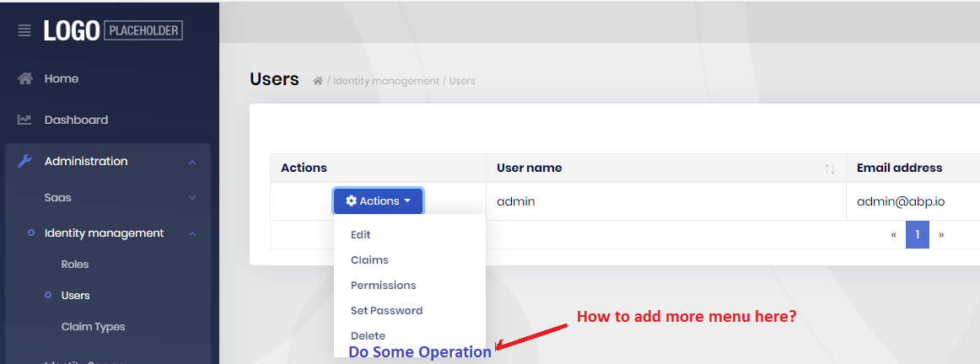Collapse the Identity management chevron
The width and height of the screenshot is (980, 364).
click(x=192, y=233)
